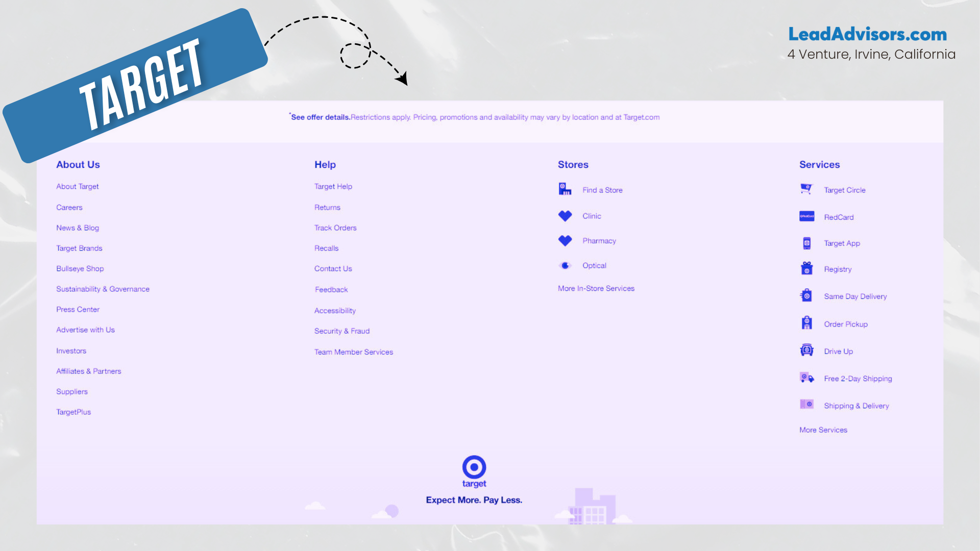The width and height of the screenshot is (980, 551).
Task: Open the Drive Up text link
Action: coord(839,352)
